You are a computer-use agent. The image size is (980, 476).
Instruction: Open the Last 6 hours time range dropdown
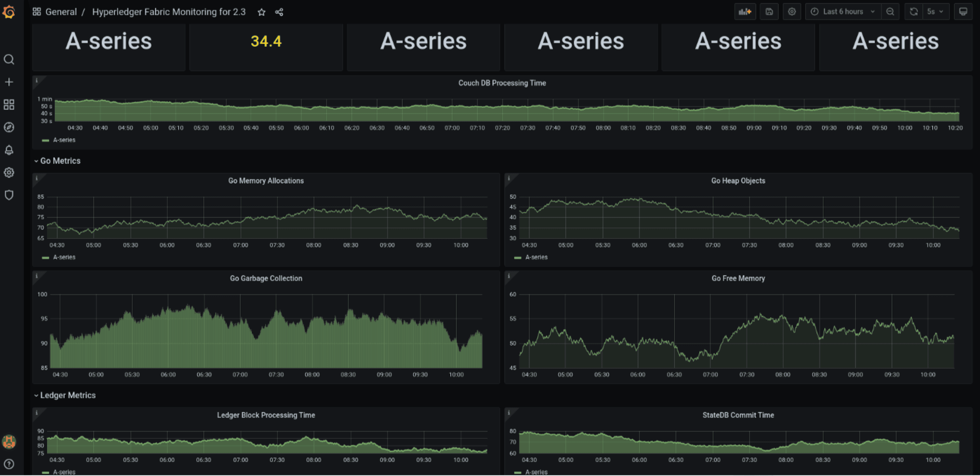point(842,11)
